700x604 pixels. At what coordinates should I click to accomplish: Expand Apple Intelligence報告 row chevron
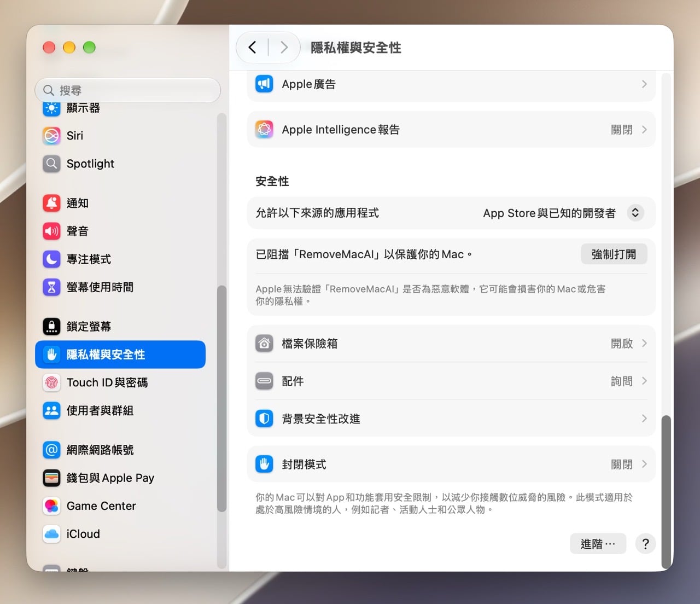(x=644, y=130)
